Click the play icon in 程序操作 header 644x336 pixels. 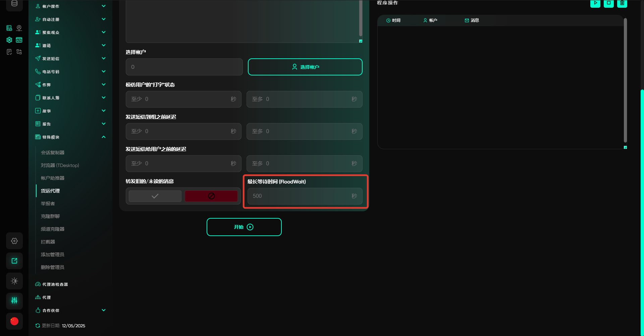click(x=595, y=3)
